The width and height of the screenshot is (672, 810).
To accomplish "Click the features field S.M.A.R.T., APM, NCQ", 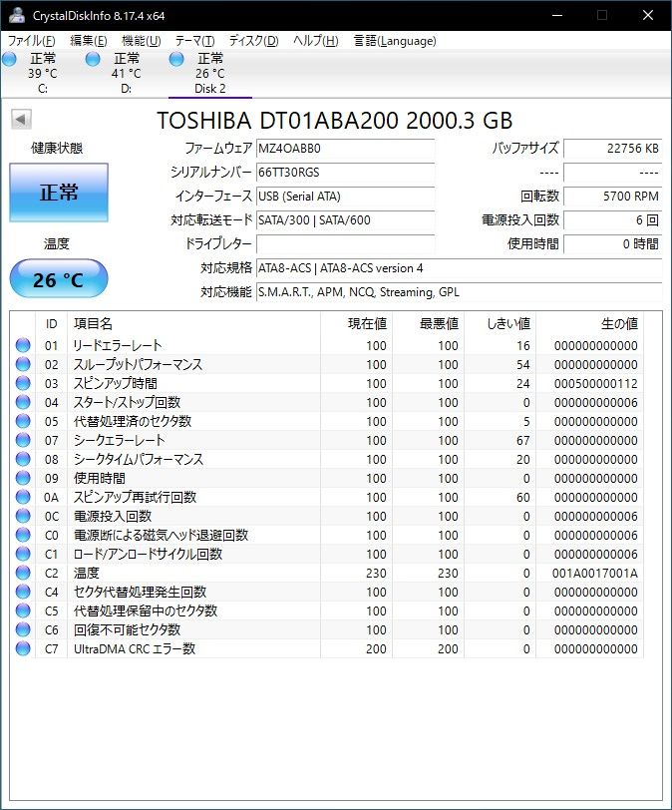I will pyautogui.click(x=459, y=292).
